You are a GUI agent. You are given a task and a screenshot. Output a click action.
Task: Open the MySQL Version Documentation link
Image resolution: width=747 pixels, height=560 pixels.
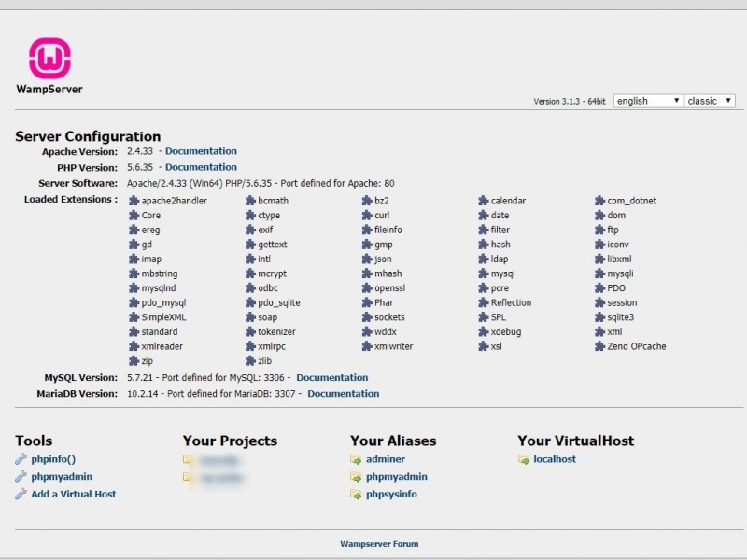click(x=331, y=378)
